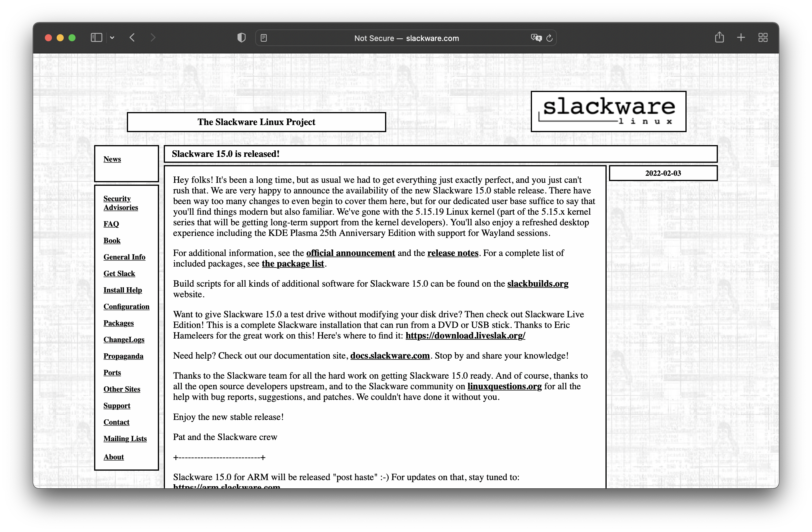812x532 pixels.
Task: Toggle the Safari sidebar
Action: (x=96, y=37)
